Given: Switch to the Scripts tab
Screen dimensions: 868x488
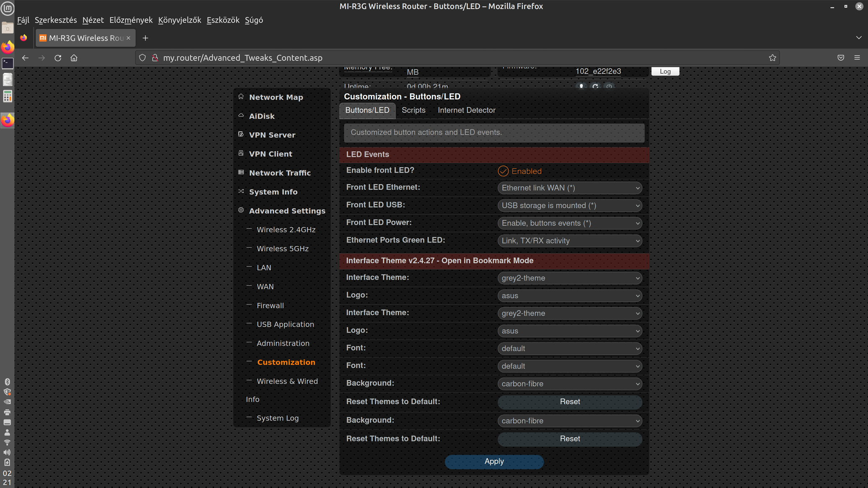Looking at the screenshot, I should 413,110.
